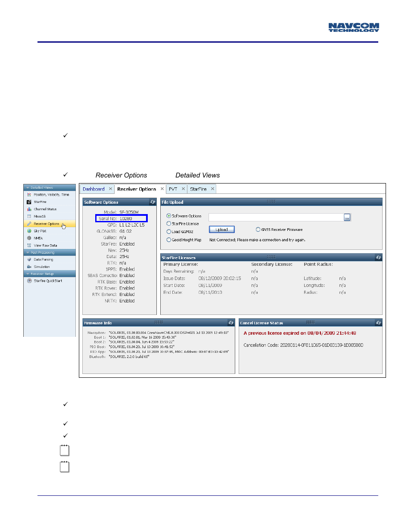411x532 pixels.
Task: Select Load GGM02 radio button
Action: click(x=169, y=232)
